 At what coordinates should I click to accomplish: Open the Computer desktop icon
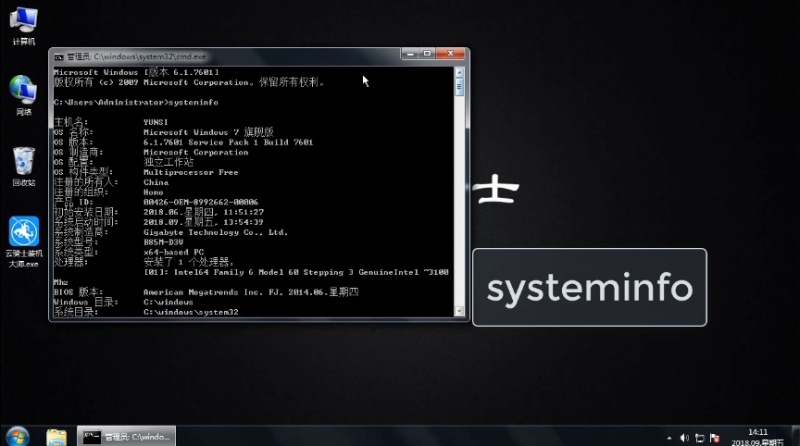23,26
